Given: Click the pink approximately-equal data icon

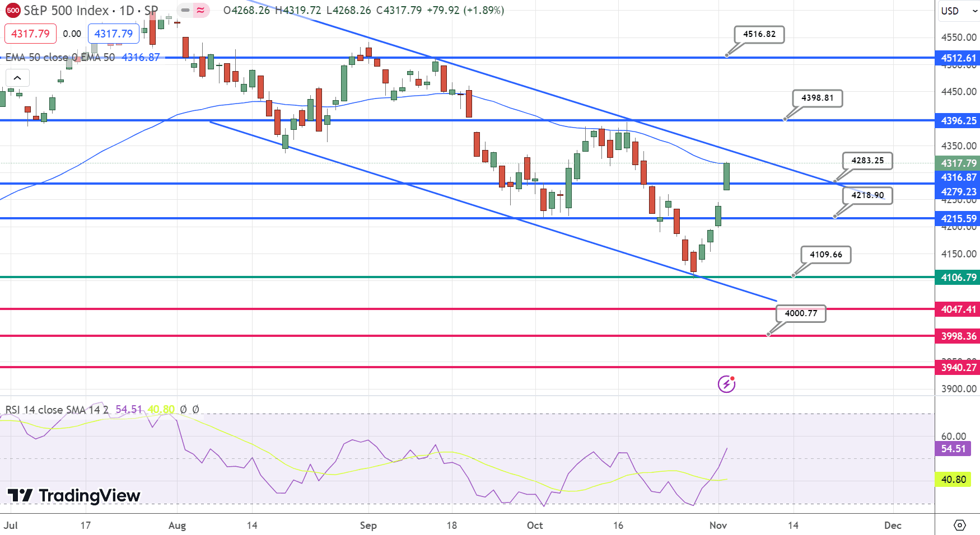Looking at the screenshot, I should 200,10.
